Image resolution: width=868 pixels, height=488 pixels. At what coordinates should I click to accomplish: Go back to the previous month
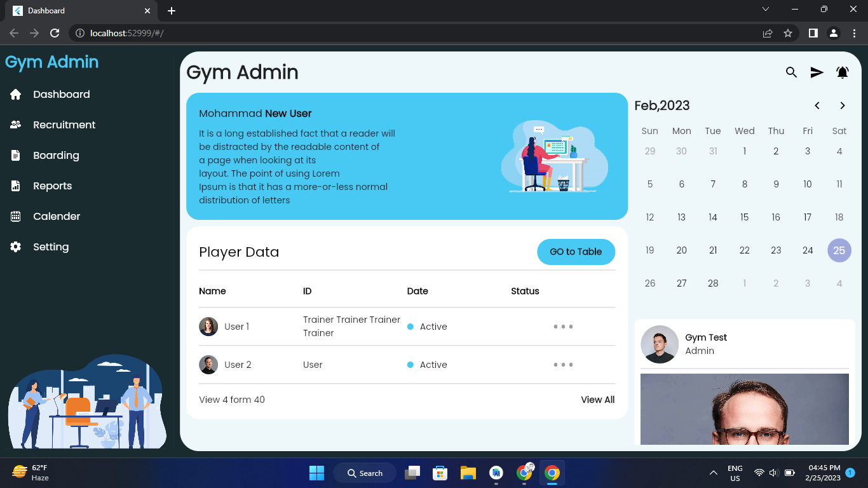(x=817, y=105)
